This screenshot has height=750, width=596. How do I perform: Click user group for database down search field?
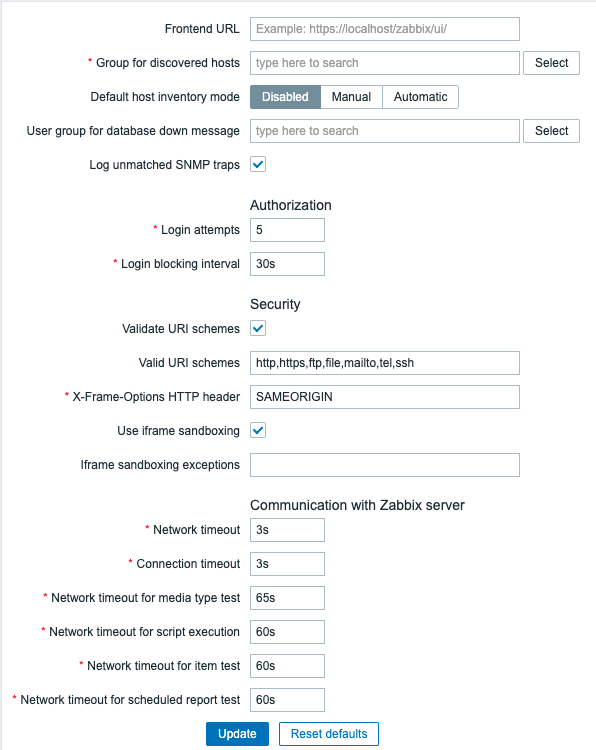[385, 131]
